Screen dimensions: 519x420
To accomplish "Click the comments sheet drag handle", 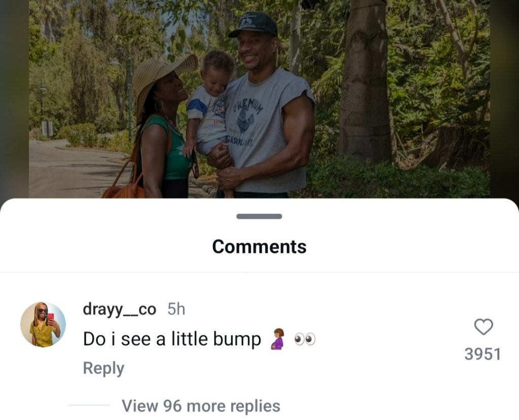I will coord(259,216).
